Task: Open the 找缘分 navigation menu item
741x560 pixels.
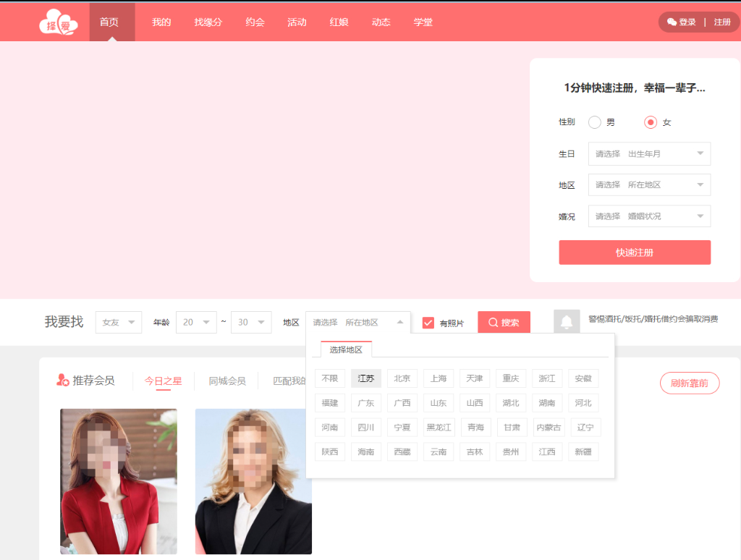Action: click(208, 22)
